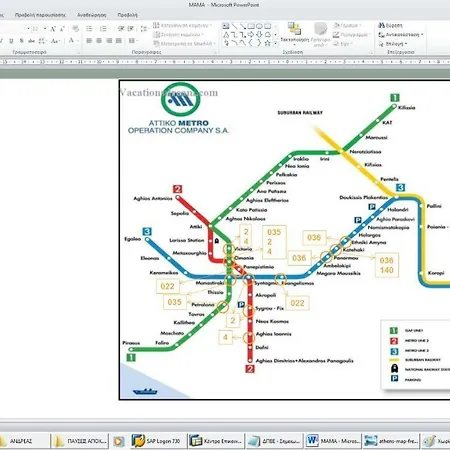Image resolution: width=450 pixels, height=450 pixels.
Task: Open the Τακτοποίηση arrange menu
Action: 295,33
